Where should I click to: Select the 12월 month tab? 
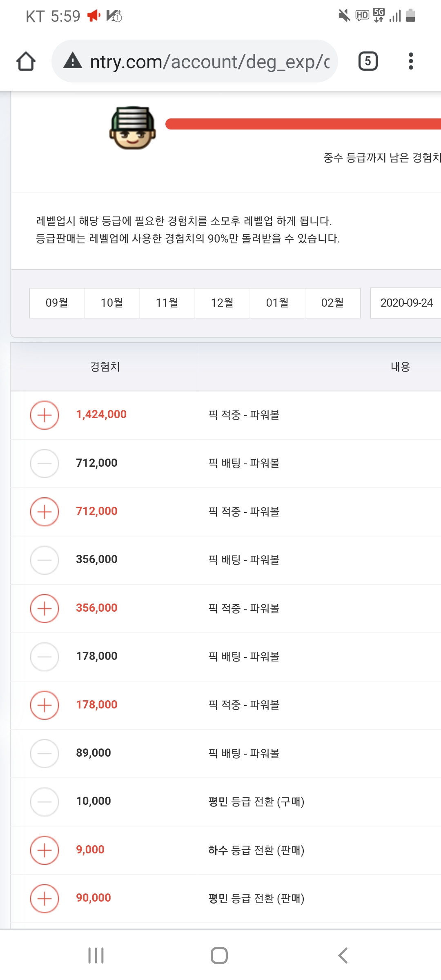click(222, 303)
